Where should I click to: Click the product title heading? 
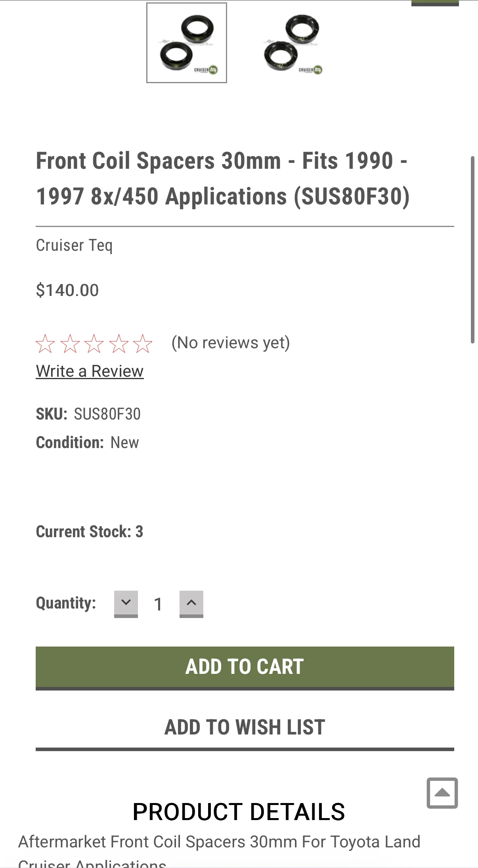coord(223,179)
